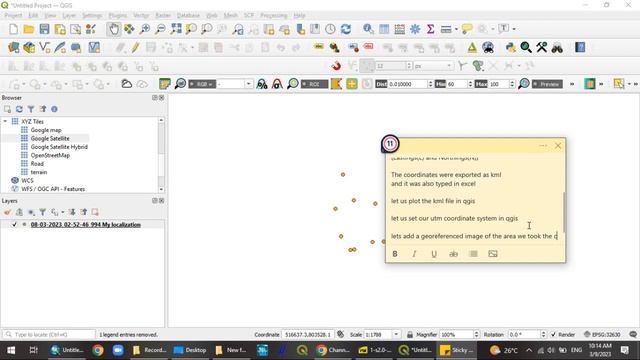
Task: Open the attribute table icon
Action: pos(384,29)
